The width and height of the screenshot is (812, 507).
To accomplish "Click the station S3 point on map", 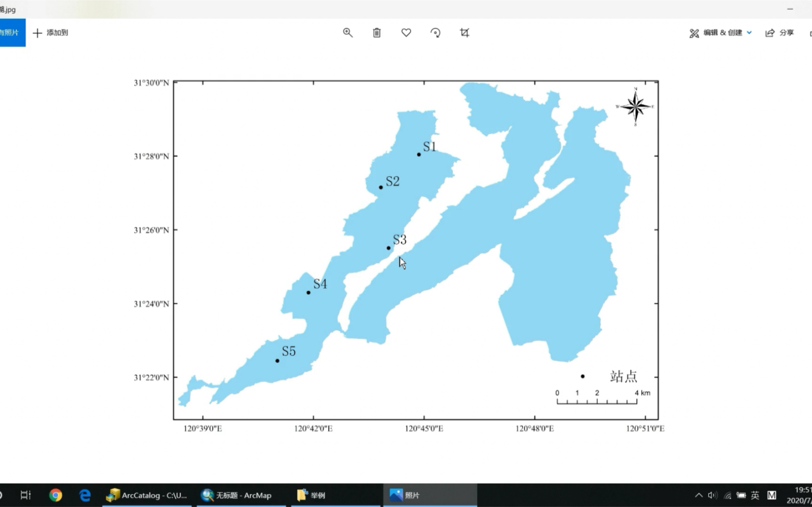I will [x=388, y=248].
